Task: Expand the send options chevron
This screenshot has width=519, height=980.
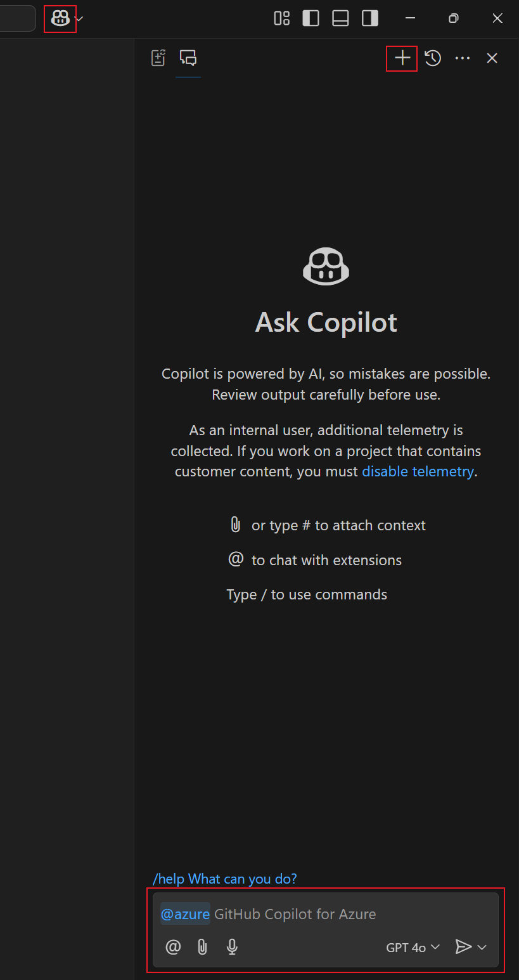Action: click(x=482, y=948)
